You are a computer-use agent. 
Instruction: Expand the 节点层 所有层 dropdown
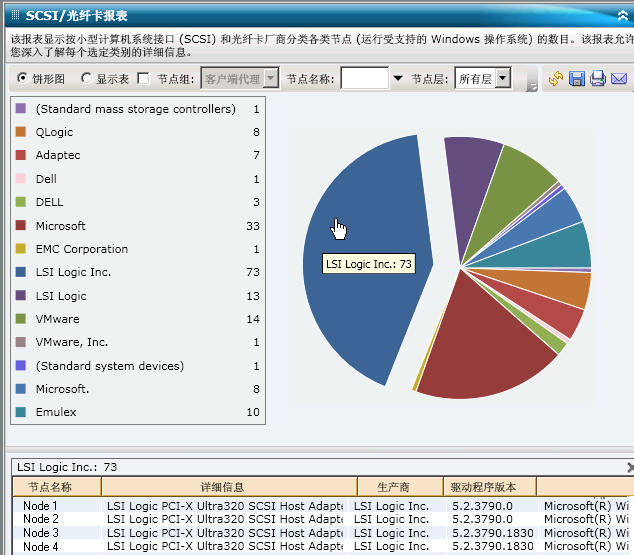[503, 78]
